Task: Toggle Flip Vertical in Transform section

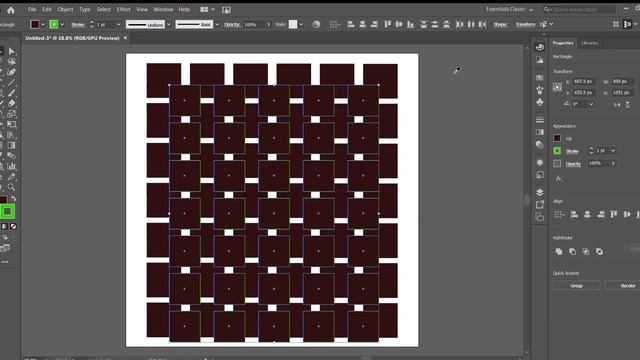Action: pyautogui.click(x=627, y=104)
